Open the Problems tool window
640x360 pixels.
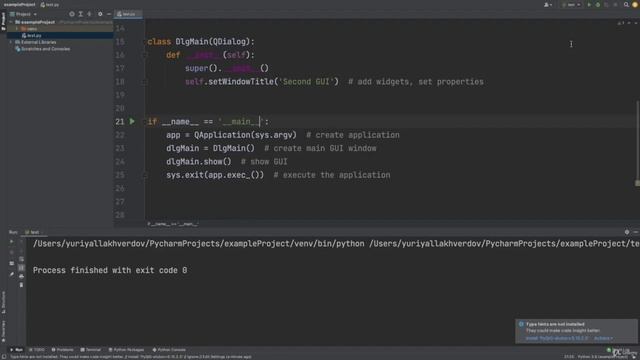pyautogui.click(x=62, y=350)
